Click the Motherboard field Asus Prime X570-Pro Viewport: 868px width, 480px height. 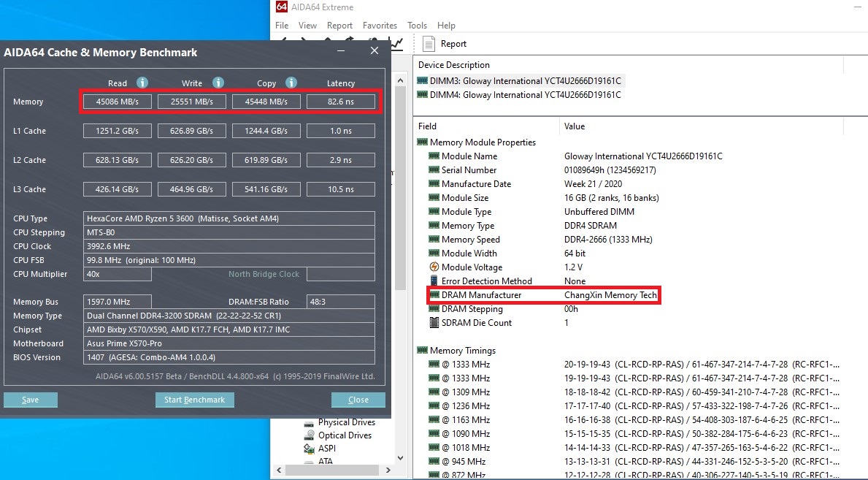229,343
